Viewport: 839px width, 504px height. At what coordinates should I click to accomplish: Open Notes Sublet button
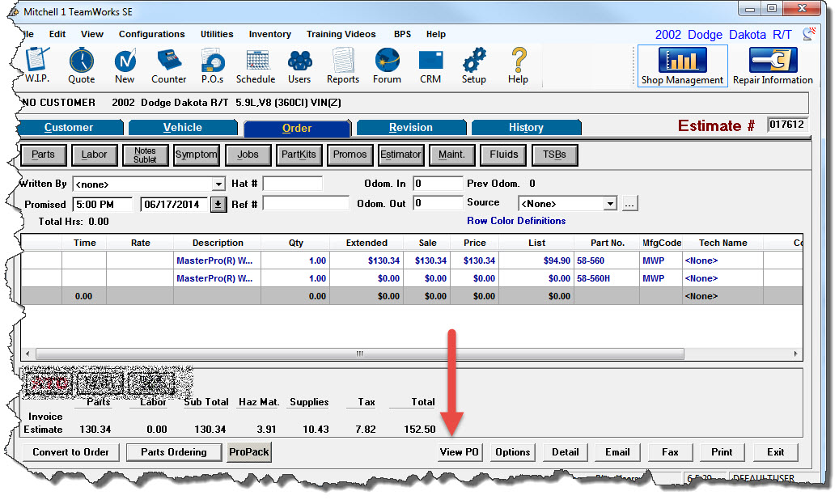coord(145,155)
